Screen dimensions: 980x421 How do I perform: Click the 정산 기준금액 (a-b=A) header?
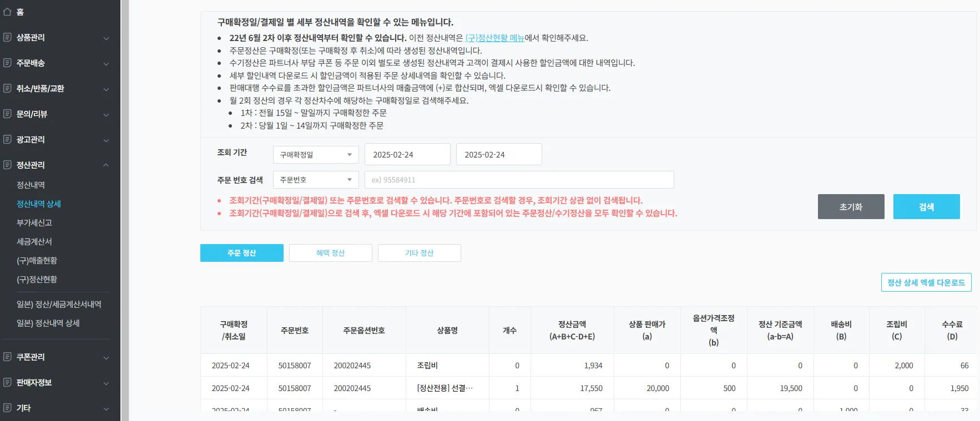pyautogui.click(x=780, y=330)
